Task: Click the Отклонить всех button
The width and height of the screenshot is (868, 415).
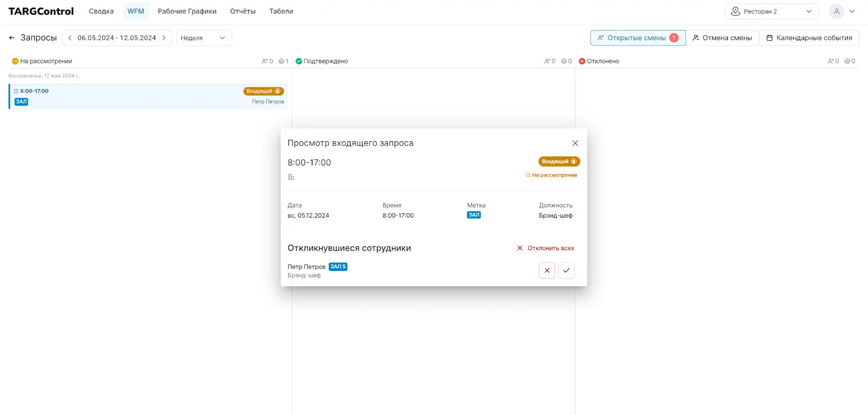Action: [546, 248]
